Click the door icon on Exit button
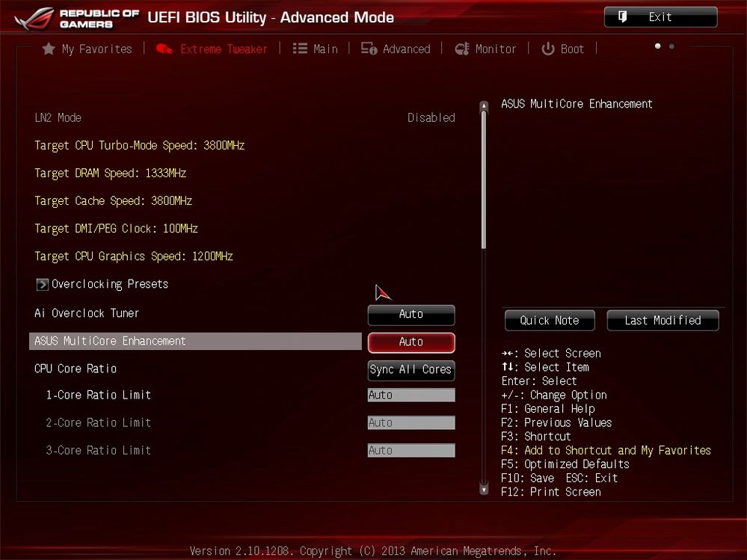This screenshot has height=560, width=747. point(622,17)
